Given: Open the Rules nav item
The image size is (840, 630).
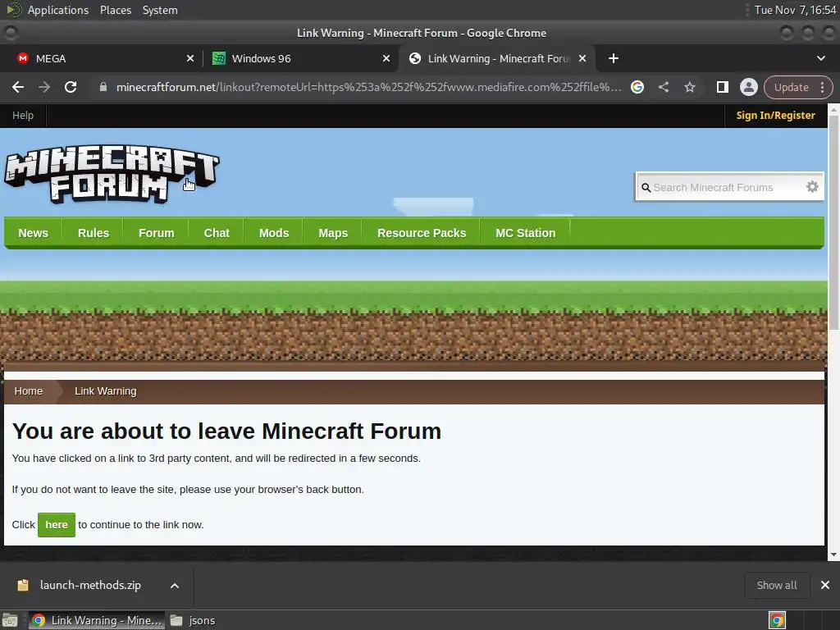Looking at the screenshot, I should [94, 233].
